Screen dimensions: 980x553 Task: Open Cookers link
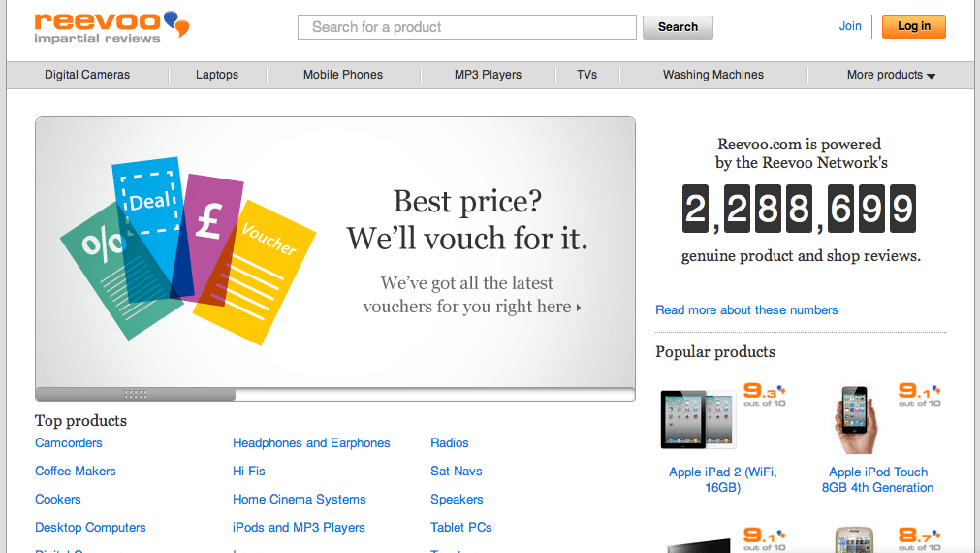tap(57, 500)
